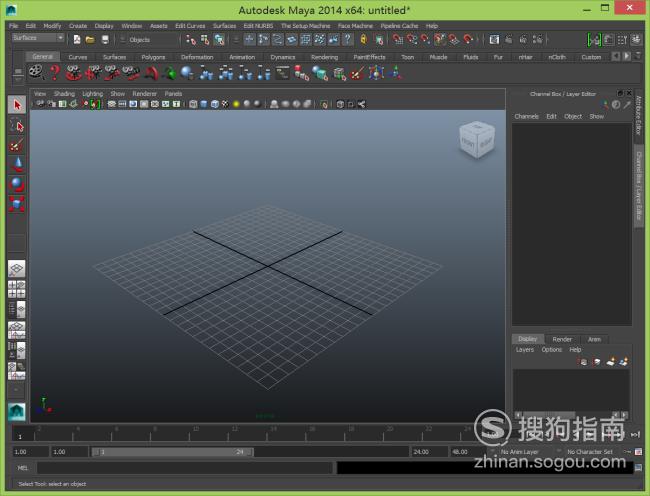Image resolution: width=650 pixels, height=496 pixels.
Task: Click the blue sphere shelf icon
Action: click(x=187, y=73)
